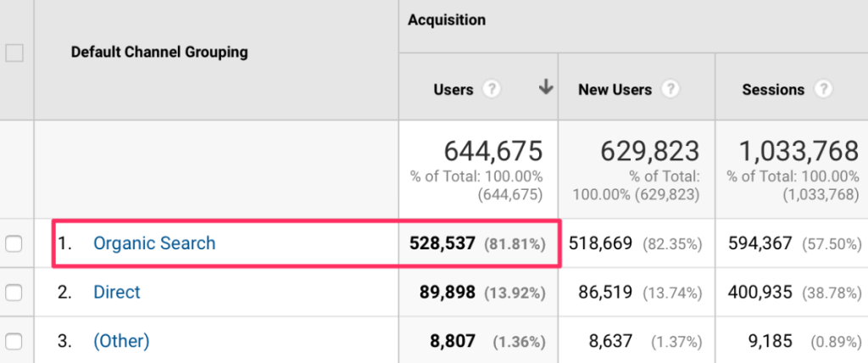Screen dimensions: 868x363
Task: Open the Sessions column help icon
Action: (x=824, y=89)
